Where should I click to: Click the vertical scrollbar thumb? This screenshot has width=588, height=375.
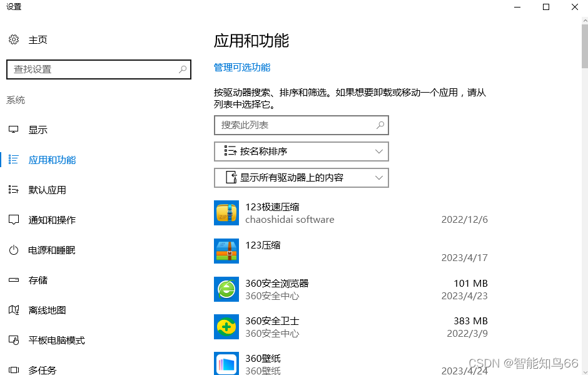(x=585, y=46)
